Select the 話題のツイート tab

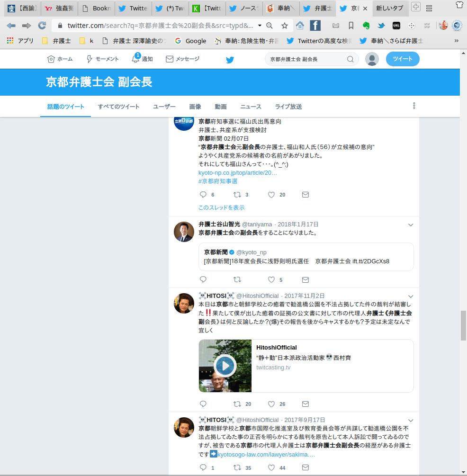65,107
